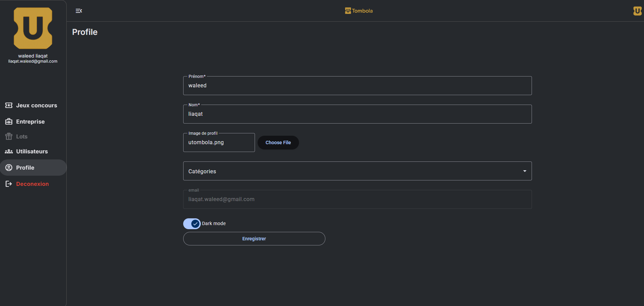Image resolution: width=644 pixels, height=306 pixels.
Task: Click the large Tombola logo in sidebar
Action: (33, 28)
